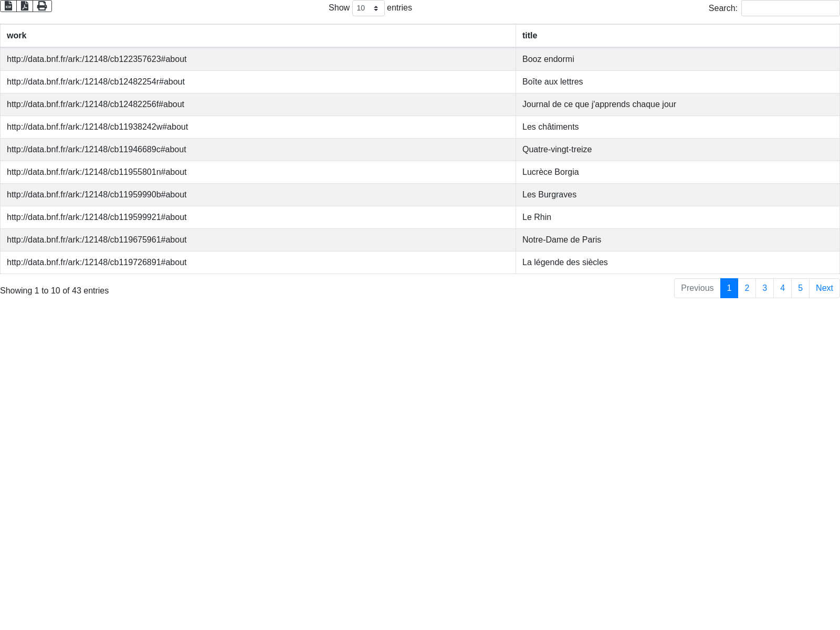
Task: Click the Les châtiments title cell
Action: (550, 127)
